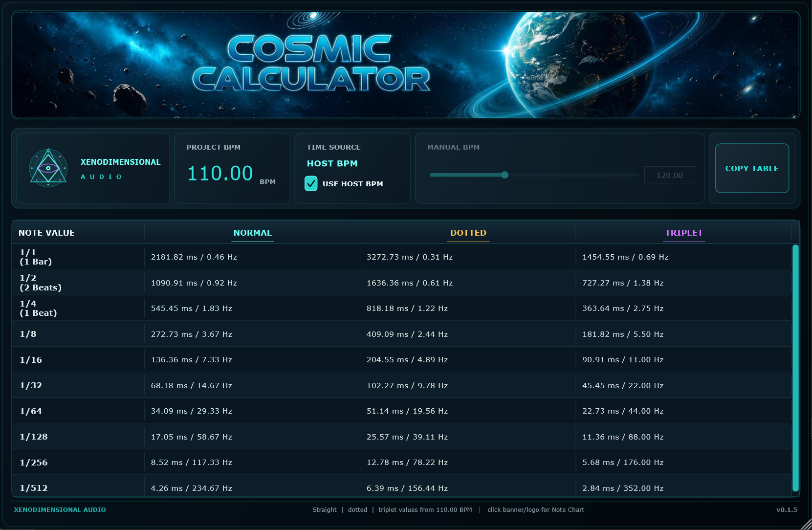Viewport: 812px width, 530px height.
Task: Click the Copy Table button
Action: pyautogui.click(x=752, y=168)
